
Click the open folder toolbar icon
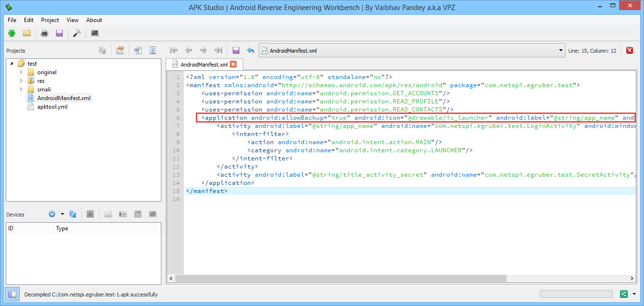(27, 33)
